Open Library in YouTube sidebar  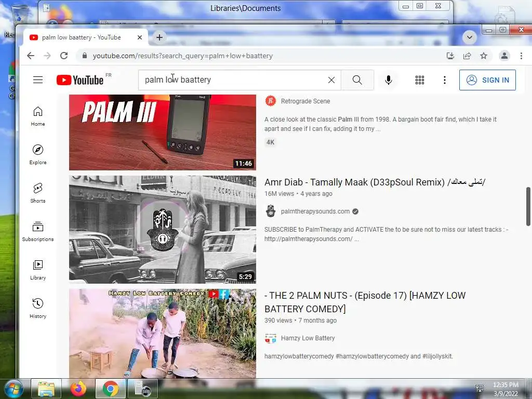point(37,270)
